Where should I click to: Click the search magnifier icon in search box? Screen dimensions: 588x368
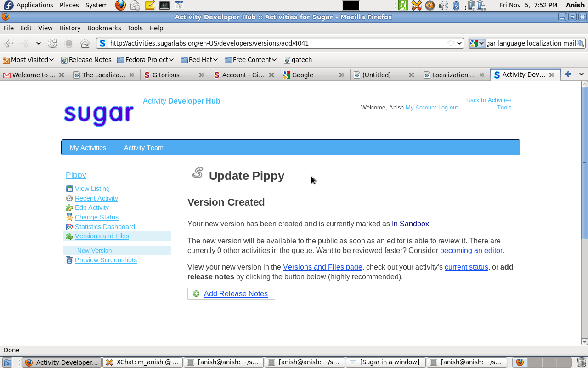pos(581,43)
